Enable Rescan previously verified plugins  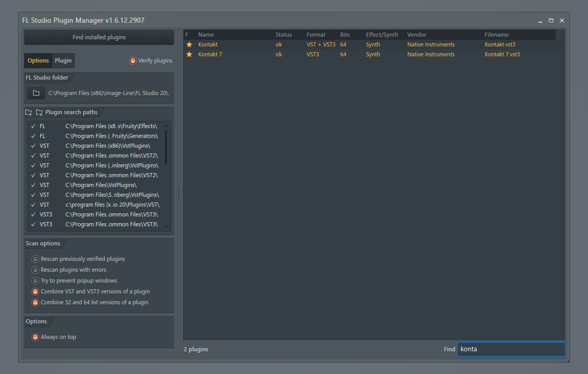35,259
